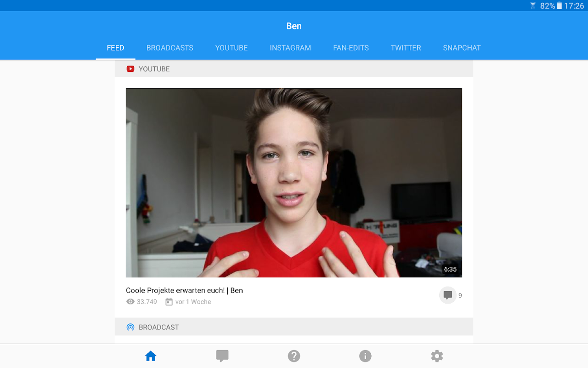Image resolution: width=588 pixels, height=368 pixels.
Task: Click the calendar date icon
Action: pos(169,302)
